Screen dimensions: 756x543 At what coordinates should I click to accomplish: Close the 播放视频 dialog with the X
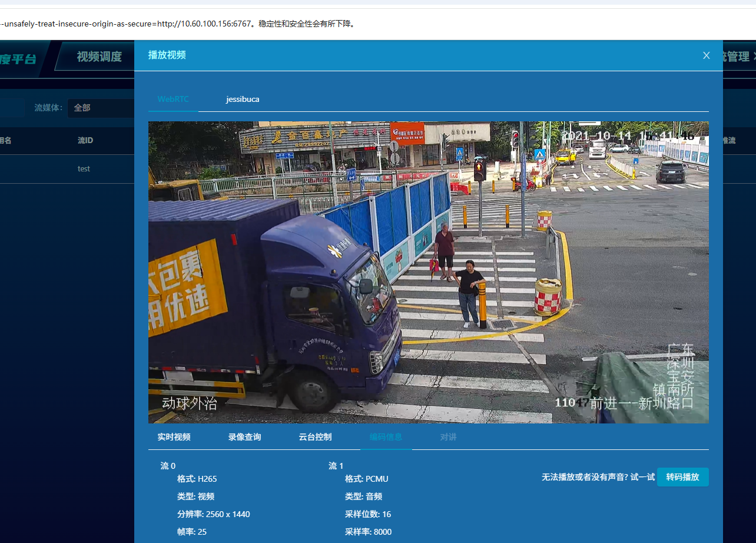pos(706,55)
